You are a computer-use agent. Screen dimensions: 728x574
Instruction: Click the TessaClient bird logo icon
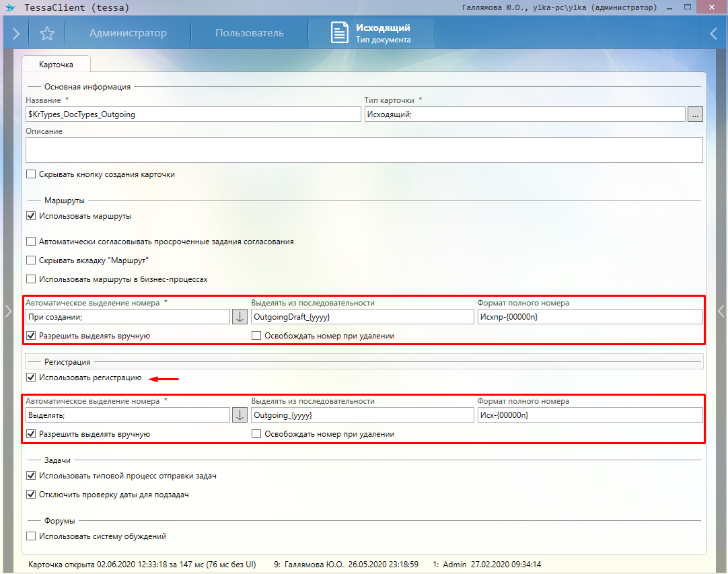[10, 8]
